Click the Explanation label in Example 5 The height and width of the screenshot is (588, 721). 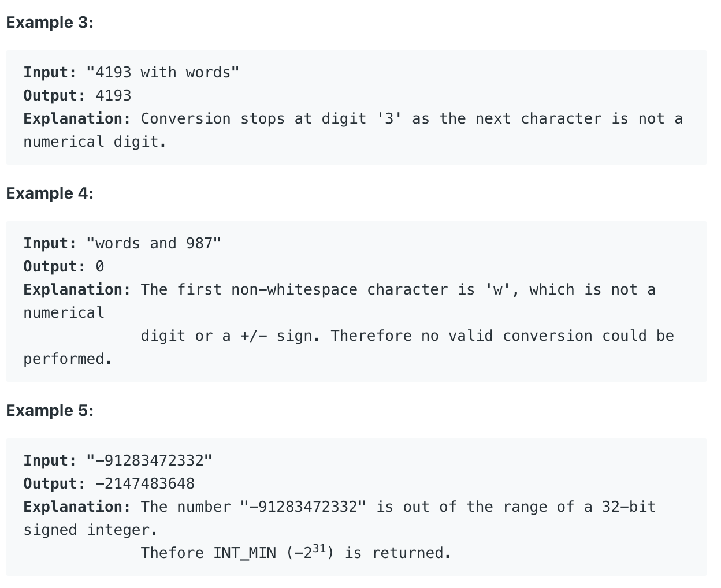[x=77, y=507]
